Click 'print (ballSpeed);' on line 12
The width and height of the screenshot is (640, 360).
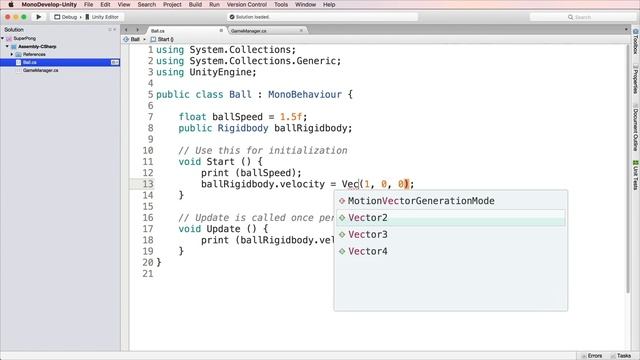point(251,173)
